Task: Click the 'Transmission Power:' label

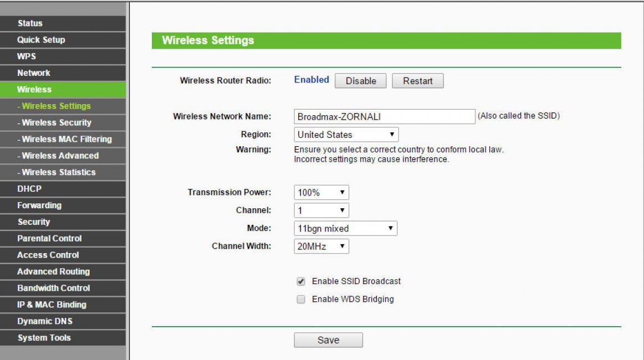Action: tap(229, 192)
